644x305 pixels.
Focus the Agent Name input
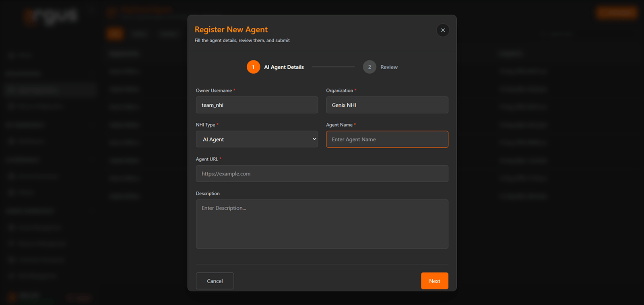coord(387,139)
